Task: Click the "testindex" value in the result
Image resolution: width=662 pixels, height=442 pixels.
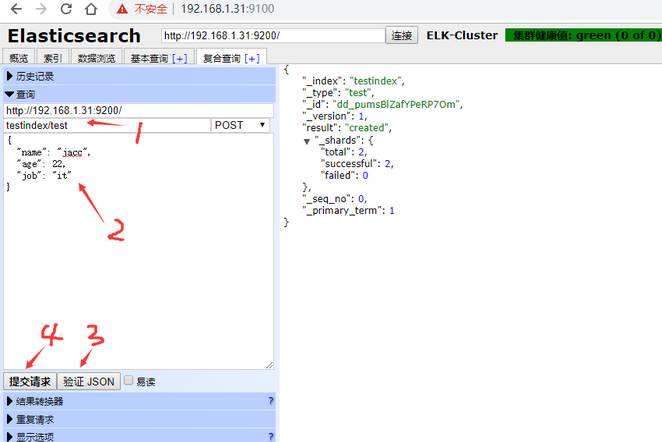Action: point(375,81)
